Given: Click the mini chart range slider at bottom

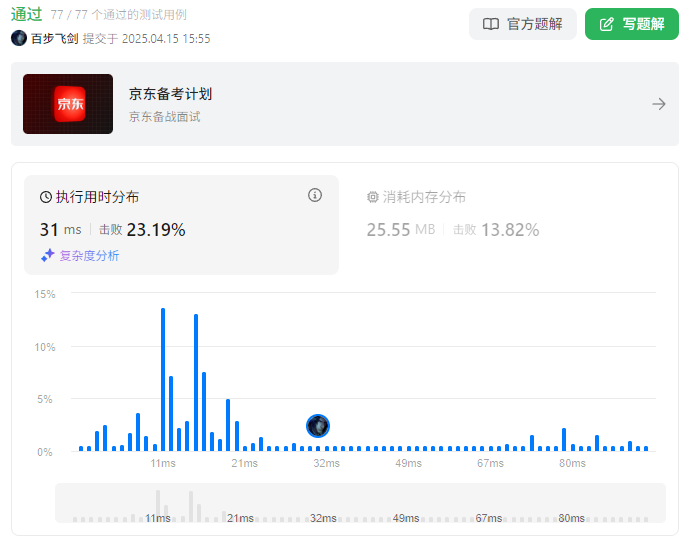Looking at the screenshot, I should pyautogui.click(x=360, y=503).
